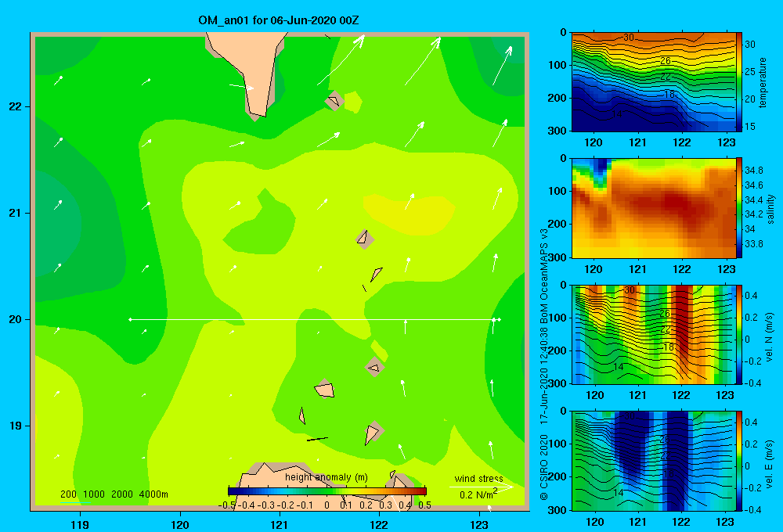Click the "0.5" height anomaly scale maximum value
The width and height of the screenshot is (783, 532).
(425, 505)
